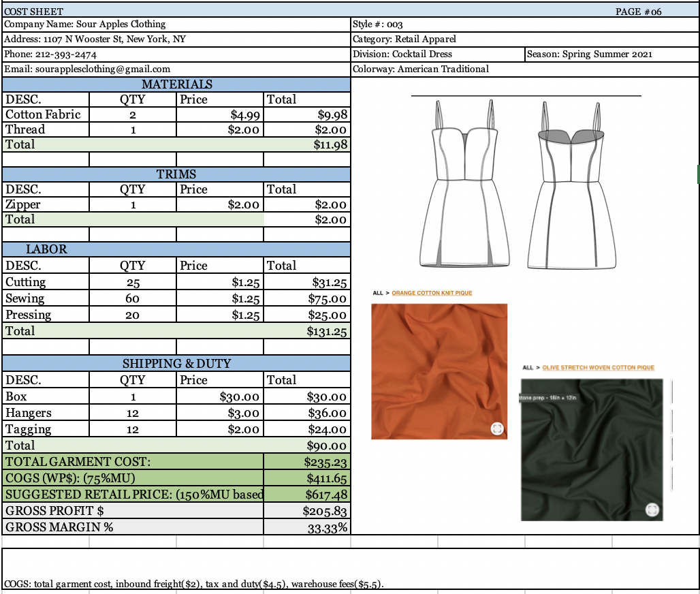Click the PAGE #06 cell
The image size is (700, 594).
pos(639,12)
